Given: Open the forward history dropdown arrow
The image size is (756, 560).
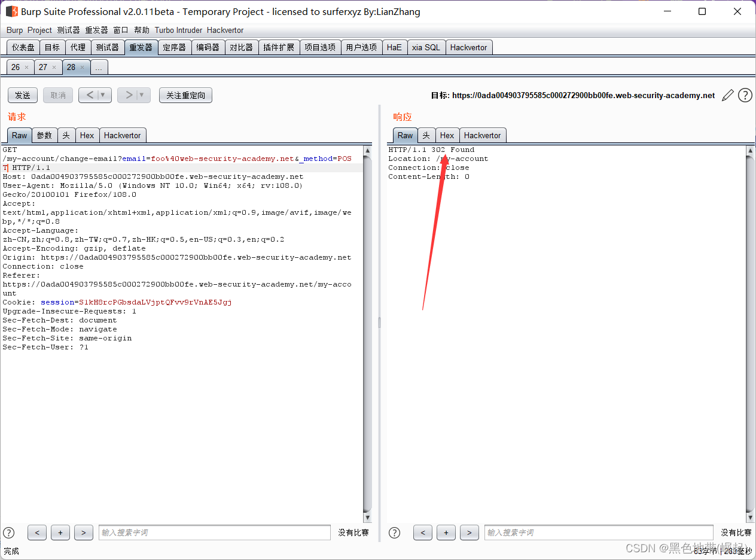Looking at the screenshot, I should tap(142, 95).
